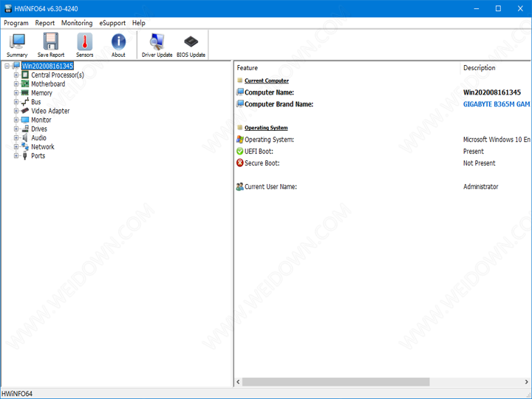Select the Video Adapter tree label
This screenshot has height=399, width=532.
click(50, 111)
